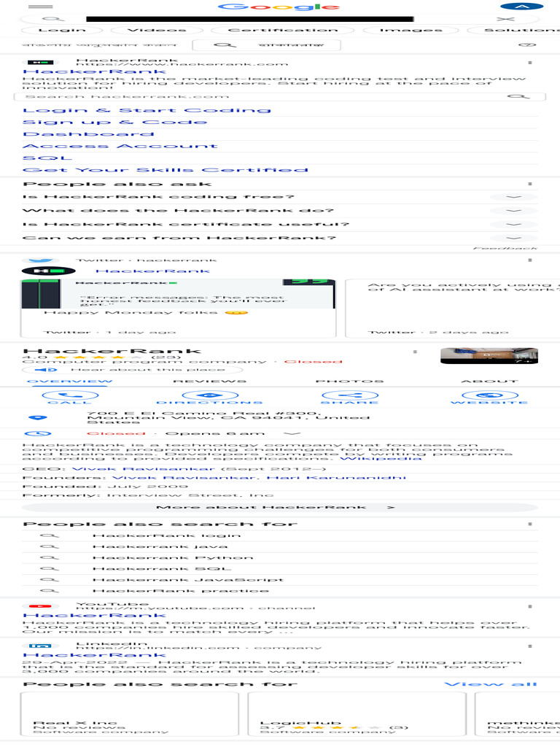This screenshot has width=560, height=747.
Task: Open the 'Sign up & Code' sitelink
Action: [114, 122]
